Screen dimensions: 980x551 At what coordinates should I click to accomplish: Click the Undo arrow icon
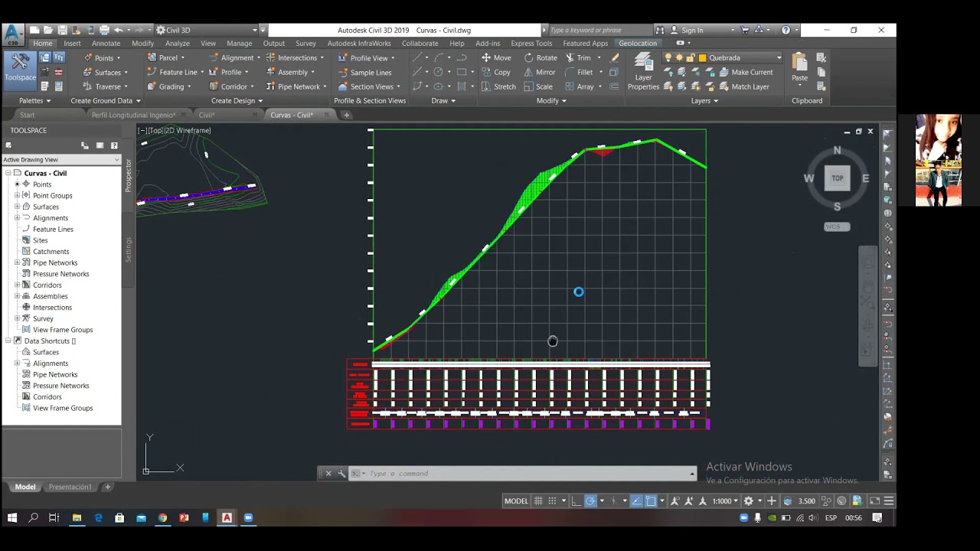pos(119,30)
